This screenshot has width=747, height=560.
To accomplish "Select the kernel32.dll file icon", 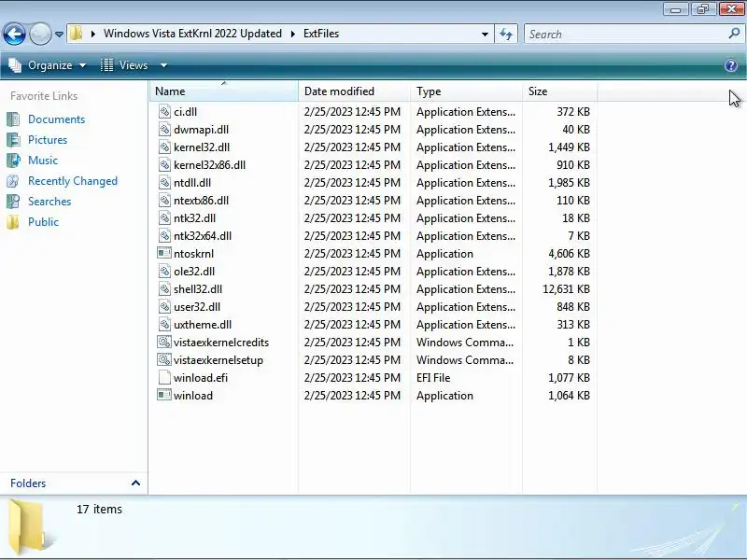I will click(x=164, y=147).
